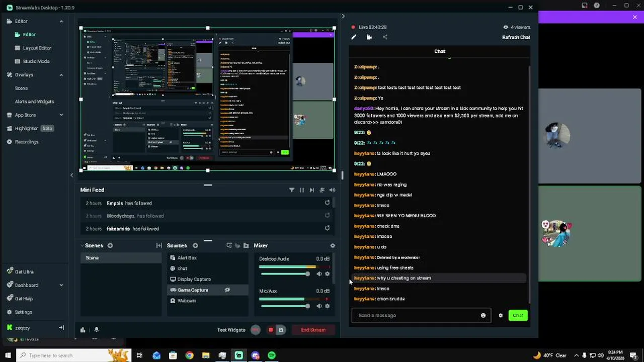Open performance stats bar chart icon
The width and height of the screenshot is (644, 362).
[x=83, y=330]
